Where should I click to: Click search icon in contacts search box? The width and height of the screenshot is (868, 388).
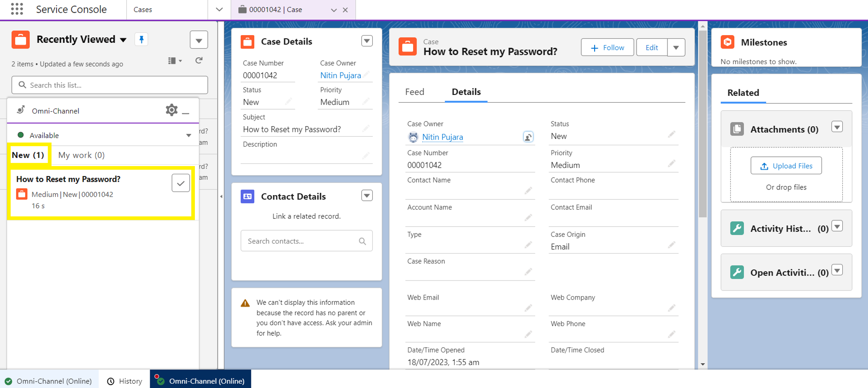tap(362, 241)
